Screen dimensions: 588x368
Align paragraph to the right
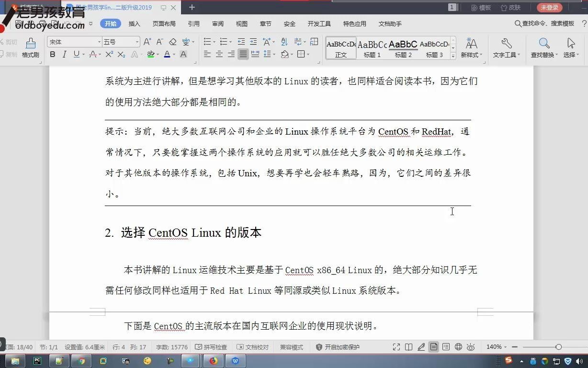[x=231, y=54]
